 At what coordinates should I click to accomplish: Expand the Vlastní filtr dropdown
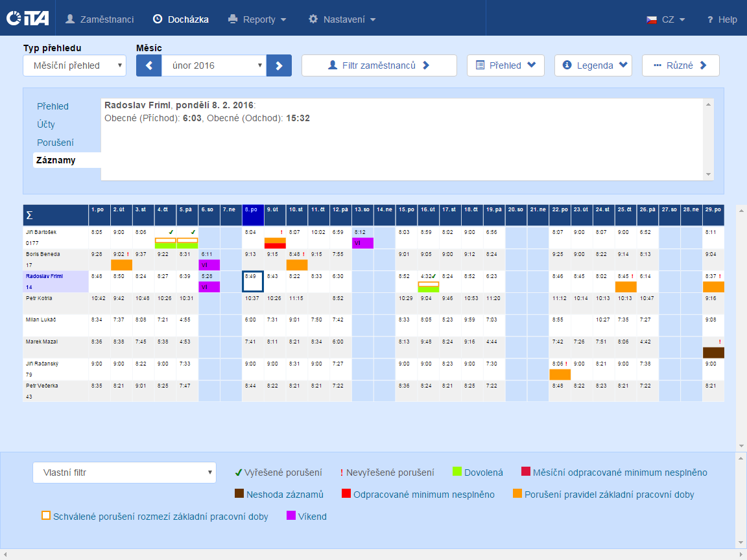(x=124, y=472)
